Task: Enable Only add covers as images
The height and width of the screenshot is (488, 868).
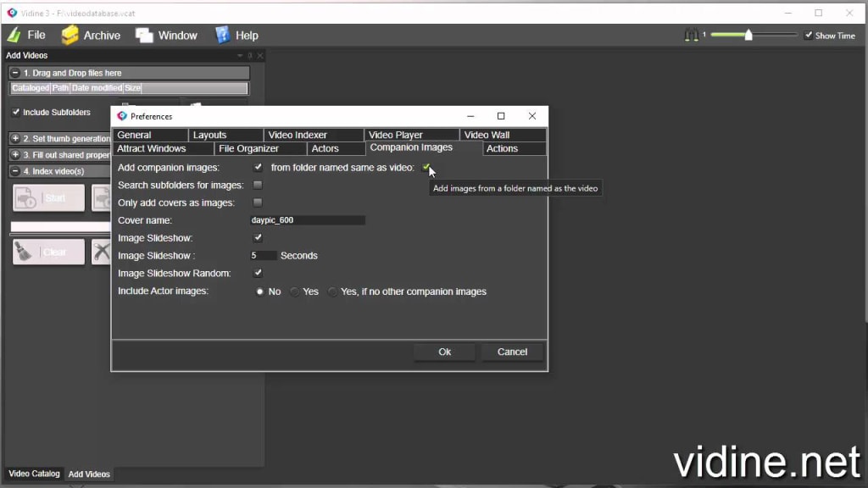Action: (x=258, y=202)
